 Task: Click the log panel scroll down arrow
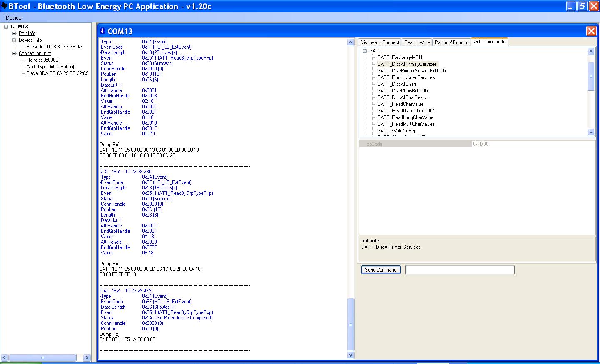350,355
